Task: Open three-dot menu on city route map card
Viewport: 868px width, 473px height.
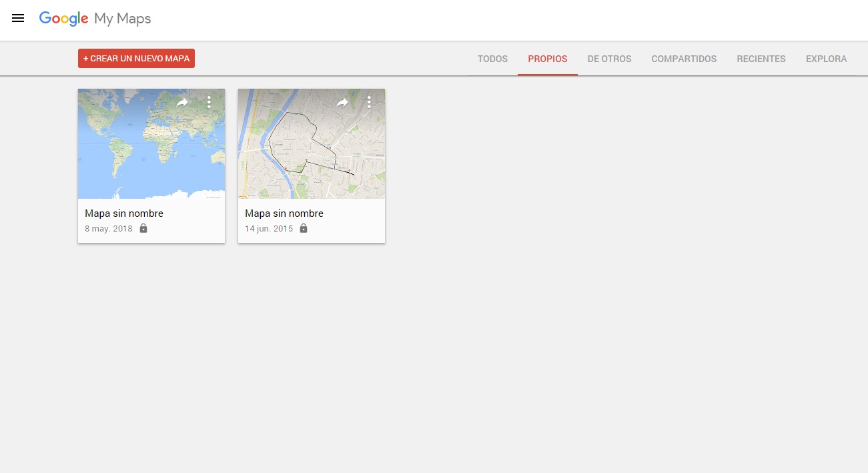Action: [x=369, y=102]
